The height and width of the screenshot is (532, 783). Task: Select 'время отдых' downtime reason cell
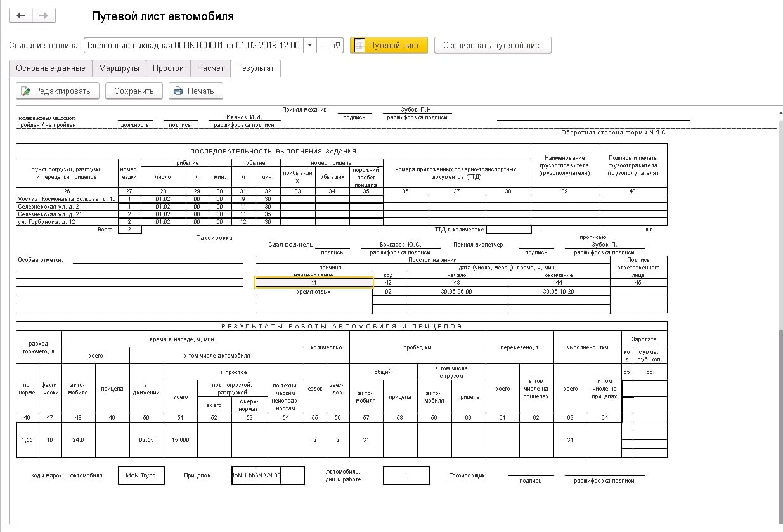[x=313, y=292]
